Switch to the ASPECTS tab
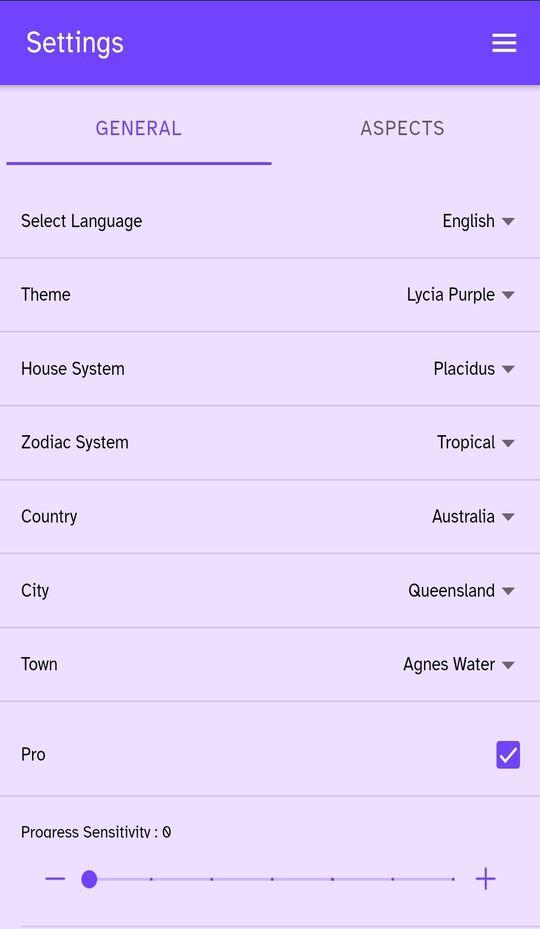 402,129
